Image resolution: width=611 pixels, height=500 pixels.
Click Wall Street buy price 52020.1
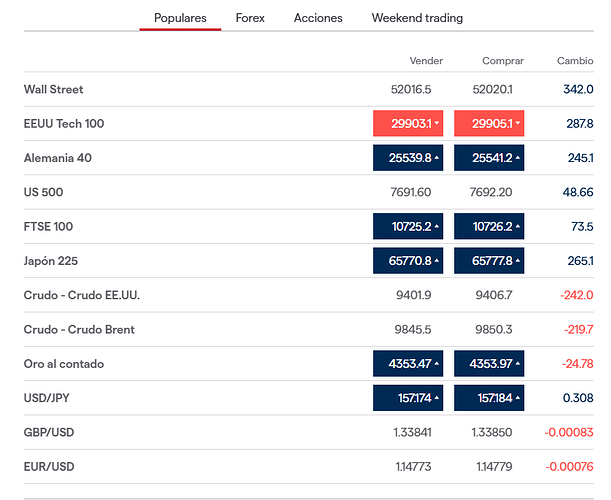click(493, 89)
